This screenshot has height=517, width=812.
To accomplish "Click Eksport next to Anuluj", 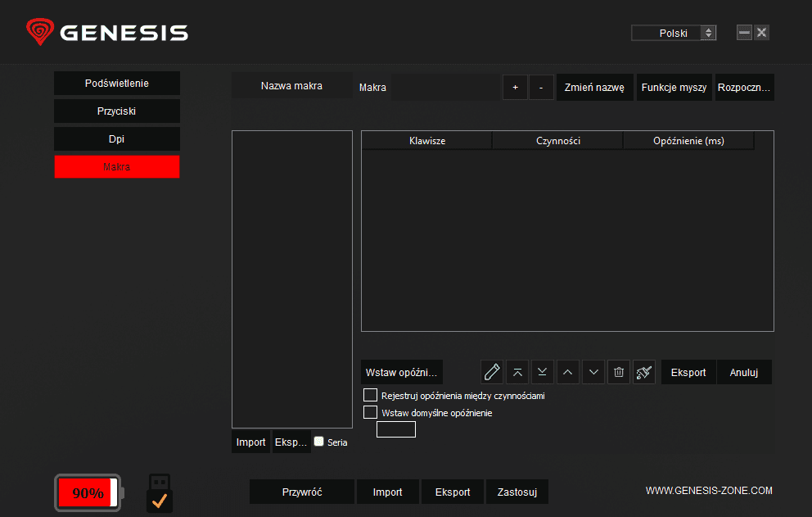I will [688, 372].
